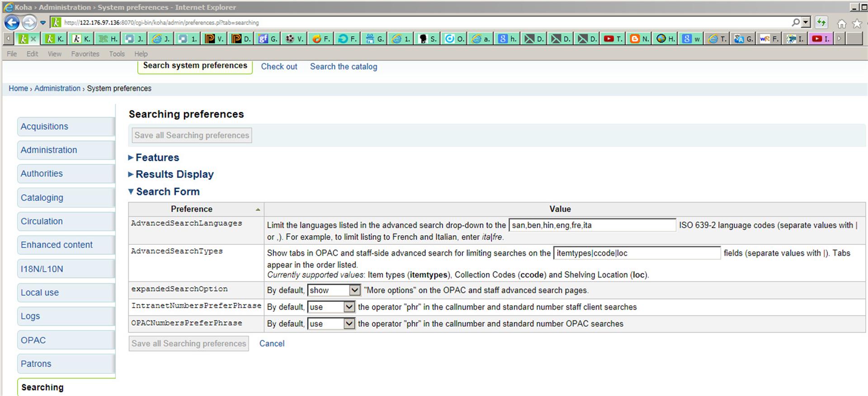
Task: Switch to the film reel tab labeled V.
Action: pyautogui.click(x=294, y=39)
